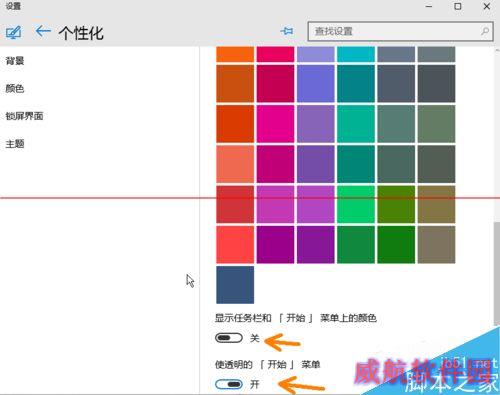Open the 锁屏界面 settings page

click(24, 116)
